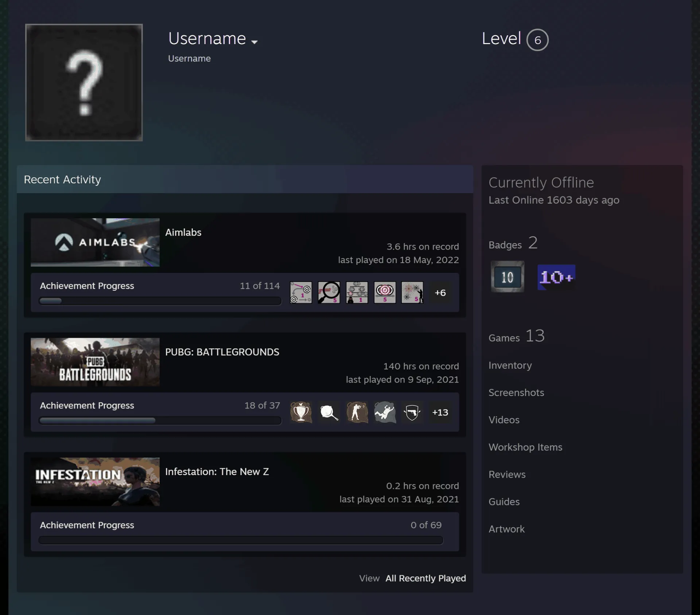Open the purple 10+ badge icon
The height and width of the screenshot is (615, 700).
click(556, 277)
